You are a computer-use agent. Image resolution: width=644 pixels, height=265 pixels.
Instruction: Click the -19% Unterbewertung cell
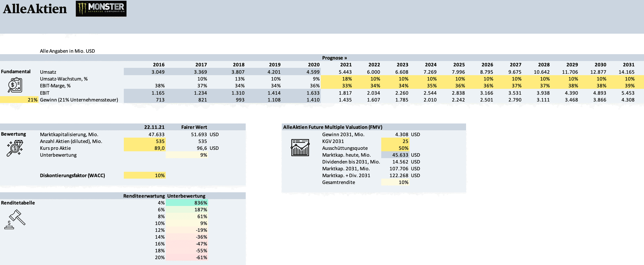187,230
